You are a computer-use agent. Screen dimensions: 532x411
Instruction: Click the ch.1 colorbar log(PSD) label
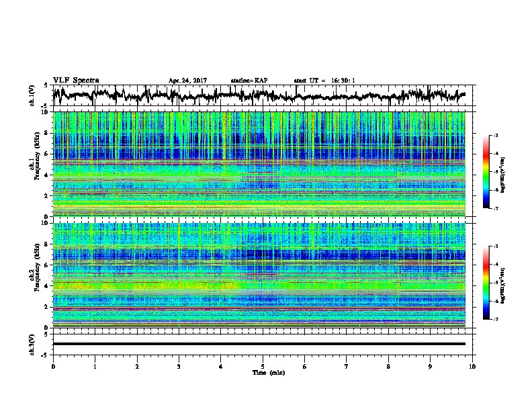coord(503,175)
